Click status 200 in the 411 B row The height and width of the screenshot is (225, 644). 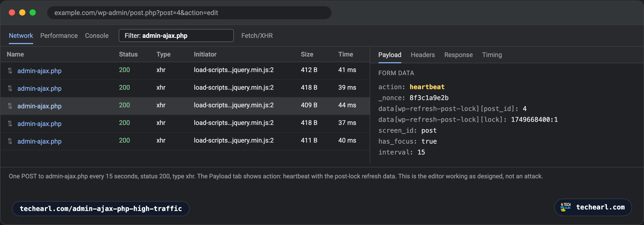(124, 140)
